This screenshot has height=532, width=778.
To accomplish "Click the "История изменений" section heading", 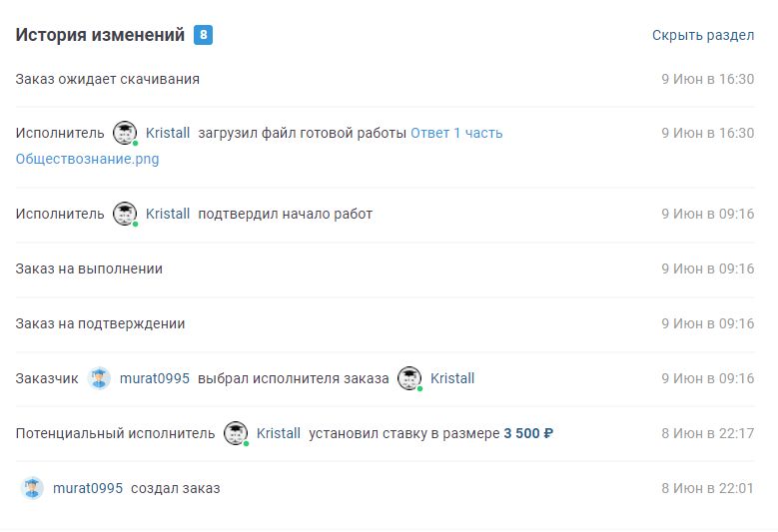I will coord(100,35).
